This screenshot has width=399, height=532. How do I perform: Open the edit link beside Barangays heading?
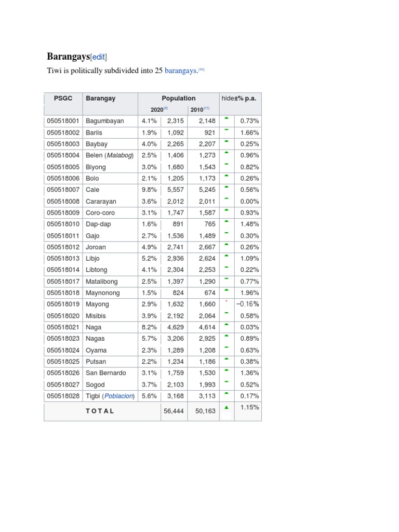pyautogui.click(x=99, y=57)
